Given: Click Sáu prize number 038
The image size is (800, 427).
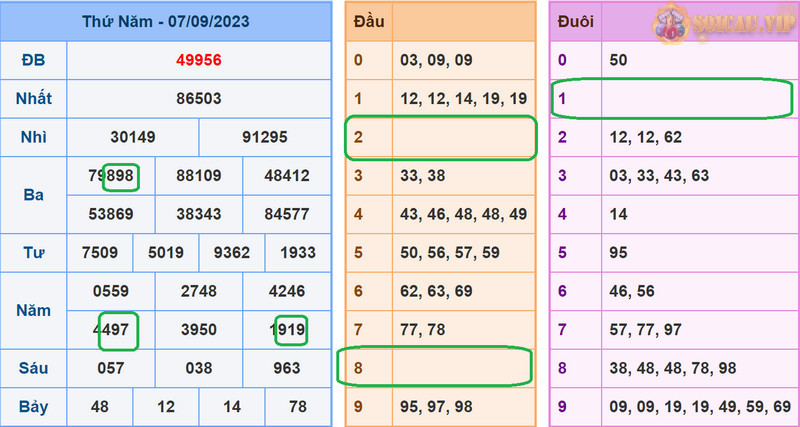Looking at the screenshot, I should (x=197, y=368).
